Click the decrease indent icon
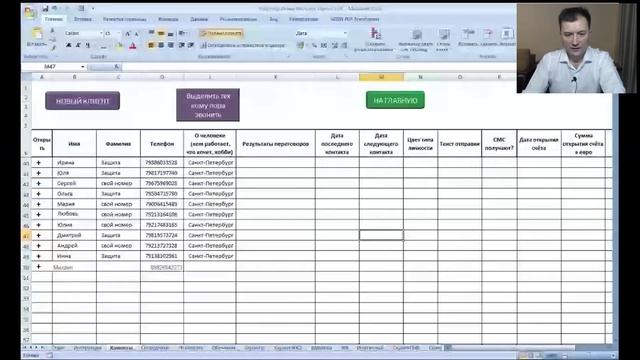 pyautogui.click(x=182, y=45)
